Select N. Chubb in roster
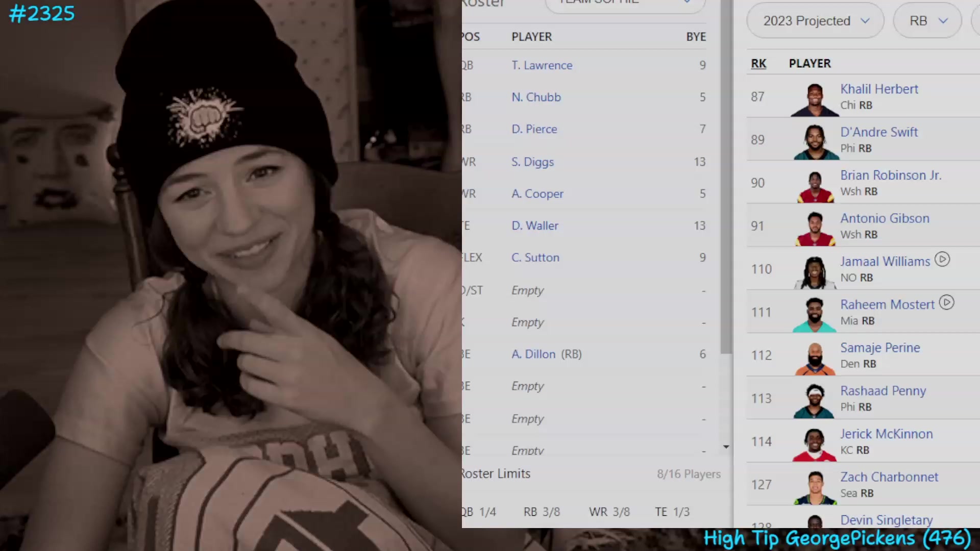 536,97
